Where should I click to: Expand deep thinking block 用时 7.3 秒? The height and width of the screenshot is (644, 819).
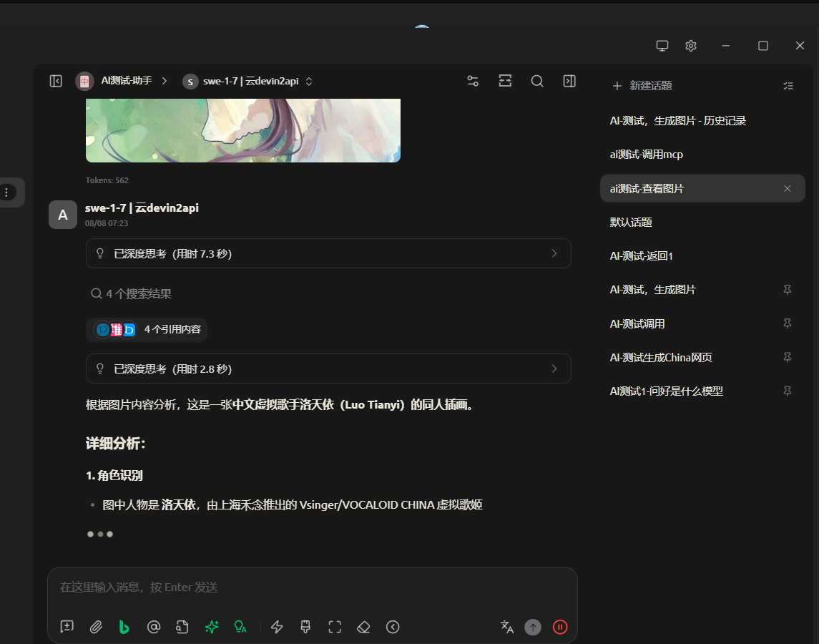328,253
